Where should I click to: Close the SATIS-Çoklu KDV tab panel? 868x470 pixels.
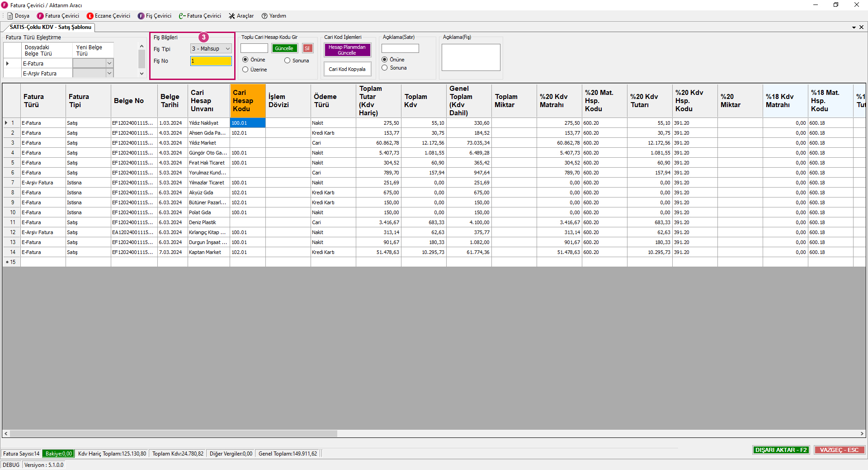click(861, 27)
